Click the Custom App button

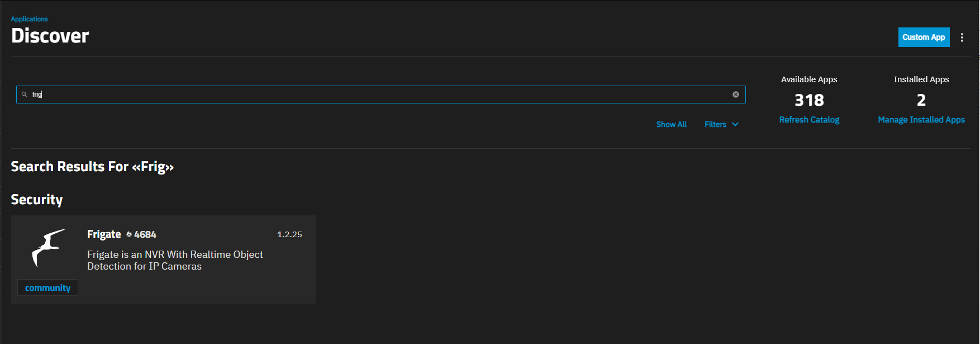(924, 37)
